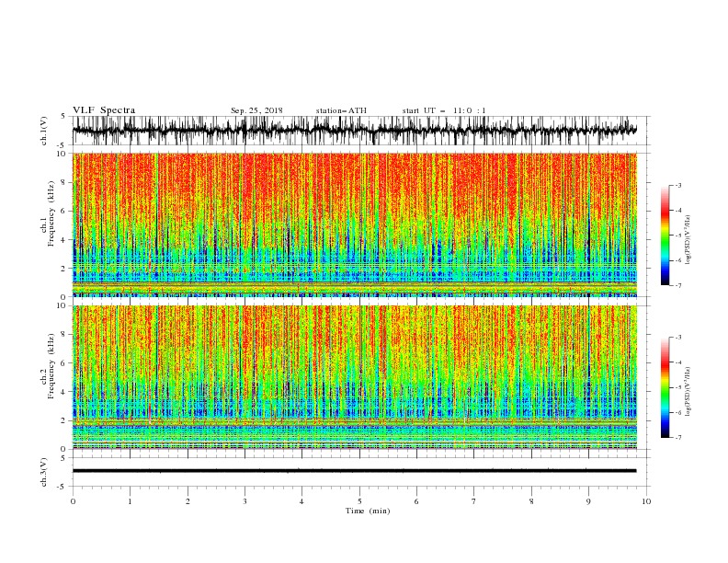Click the "3" minute tick on time axis
Screen dimensions: 728x563
tap(245, 501)
